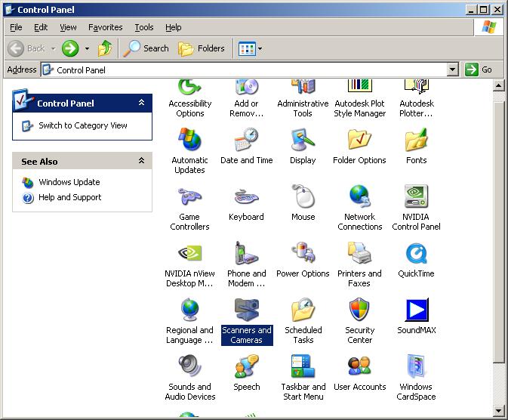Click the scrollbar down arrow
The height and width of the screenshot is (420, 508).
click(498, 411)
